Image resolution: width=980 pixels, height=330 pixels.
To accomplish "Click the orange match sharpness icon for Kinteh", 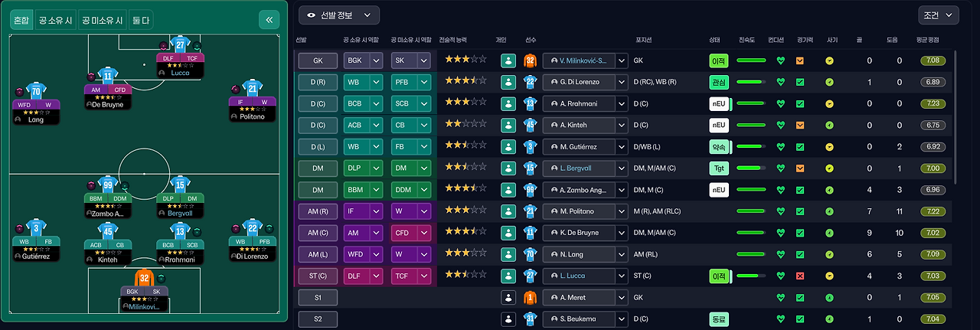I will coord(800,125).
